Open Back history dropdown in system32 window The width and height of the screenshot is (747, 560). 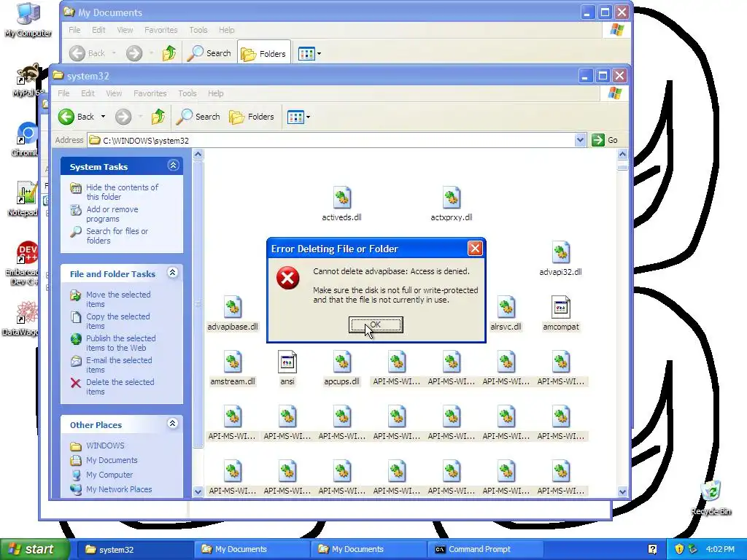pyautogui.click(x=103, y=117)
